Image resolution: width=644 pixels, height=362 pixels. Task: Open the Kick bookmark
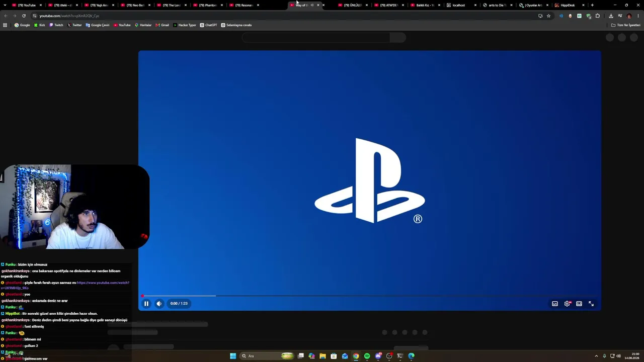click(x=39, y=25)
